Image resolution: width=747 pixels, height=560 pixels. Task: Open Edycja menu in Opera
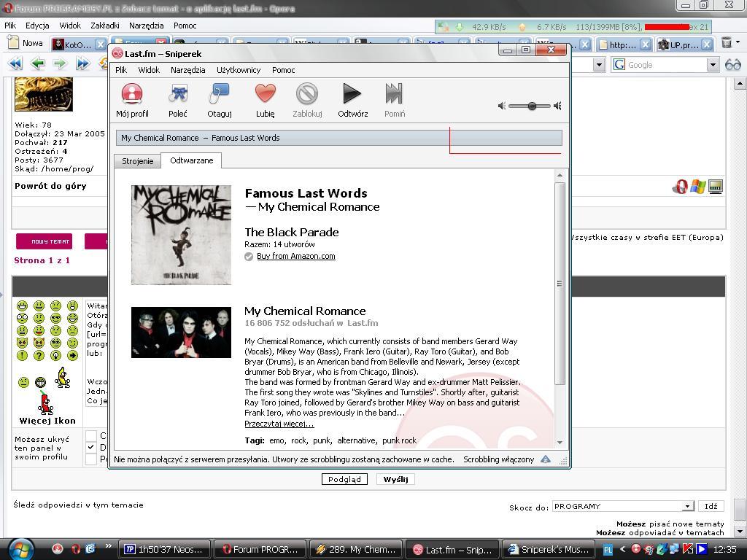(37, 26)
